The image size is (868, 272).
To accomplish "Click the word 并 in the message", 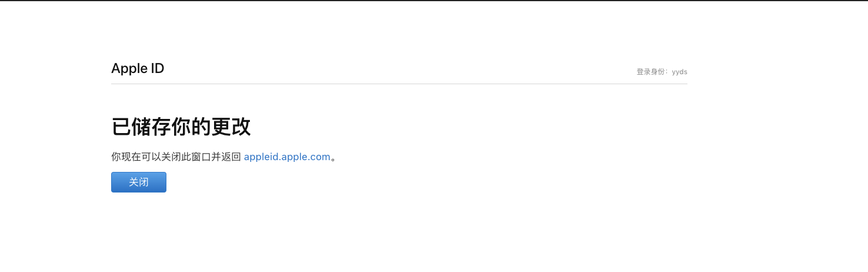I will pos(215,157).
